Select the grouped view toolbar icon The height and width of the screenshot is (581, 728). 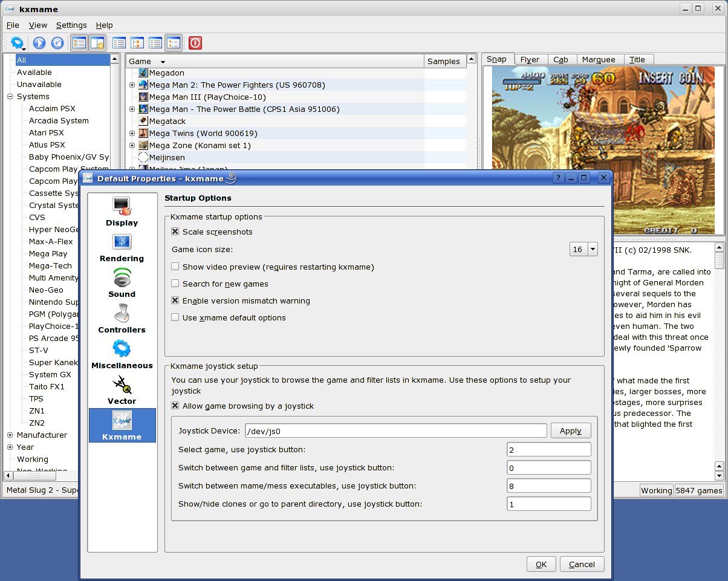(x=174, y=43)
